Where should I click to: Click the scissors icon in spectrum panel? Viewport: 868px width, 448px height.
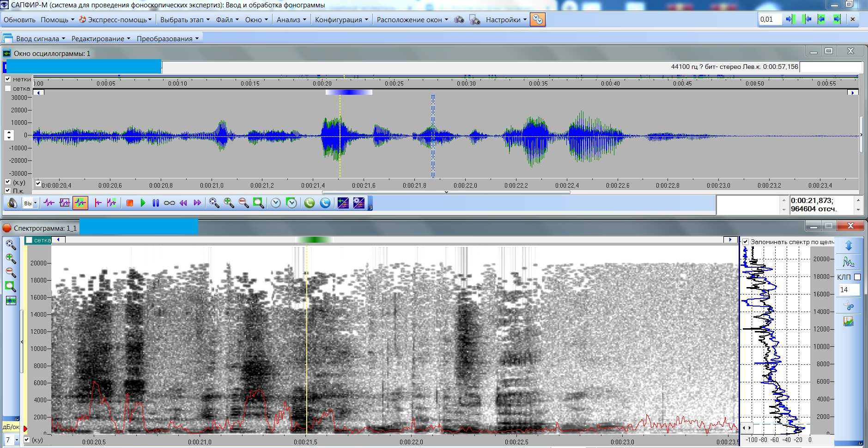point(849,306)
